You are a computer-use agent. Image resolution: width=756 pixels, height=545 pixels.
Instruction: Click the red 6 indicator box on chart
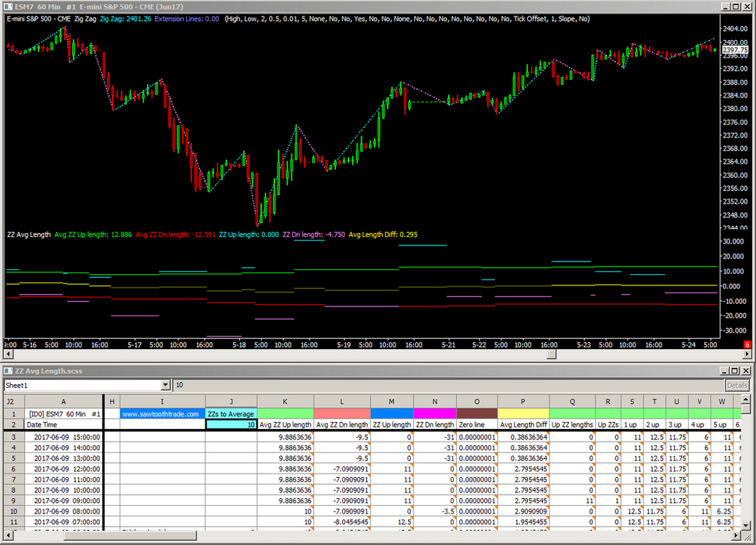748,345
